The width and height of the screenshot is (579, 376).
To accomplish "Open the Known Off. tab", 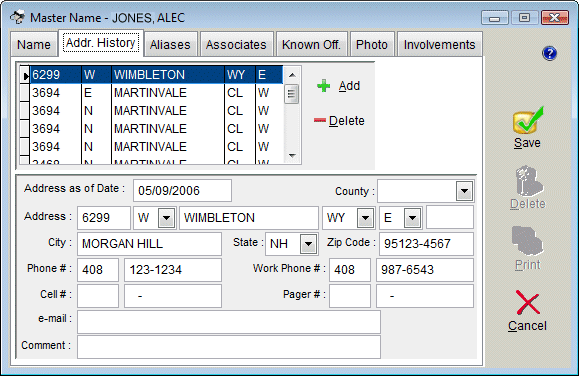I will [x=311, y=45].
